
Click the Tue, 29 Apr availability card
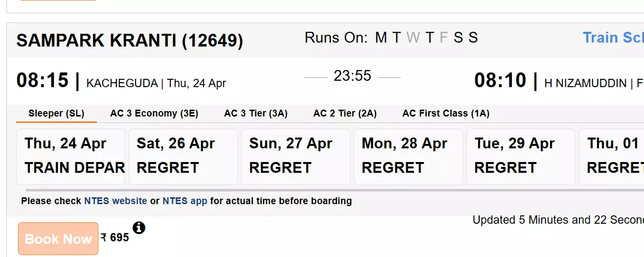[521, 157]
